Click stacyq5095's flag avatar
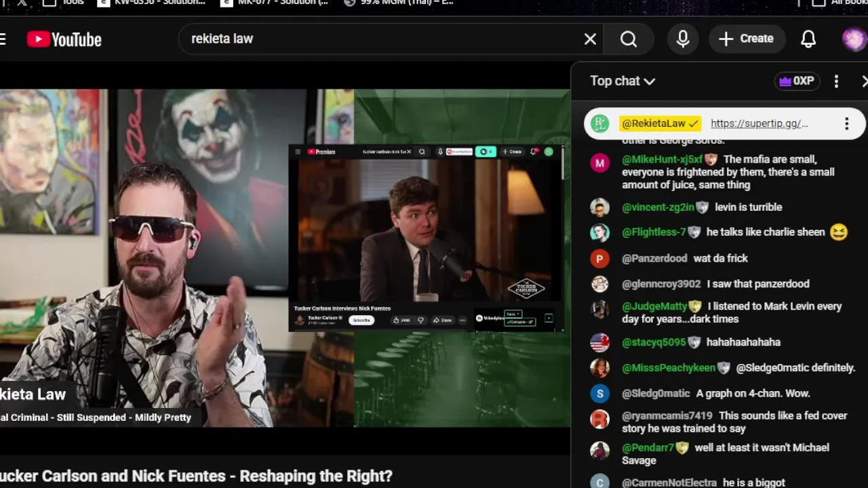 [599, 343]
